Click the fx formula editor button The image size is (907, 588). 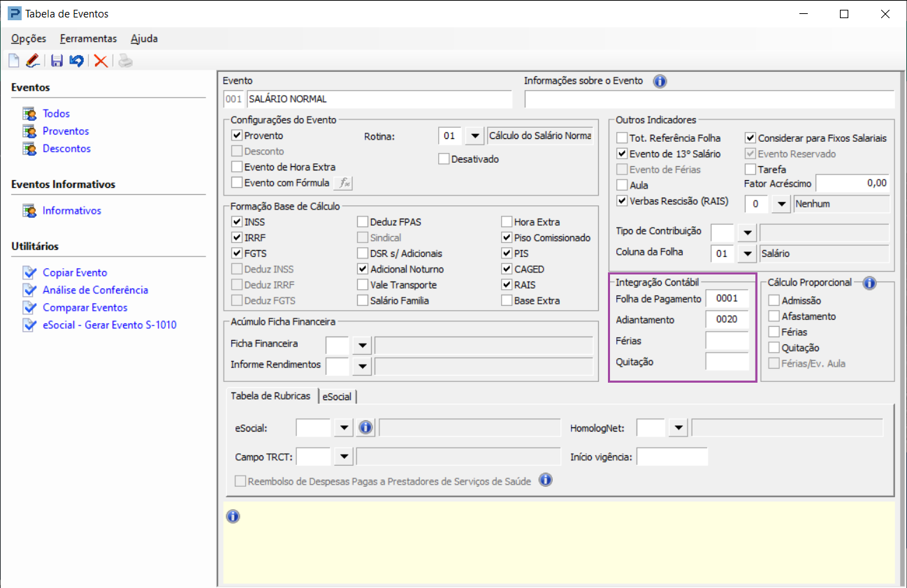[344, 183]
